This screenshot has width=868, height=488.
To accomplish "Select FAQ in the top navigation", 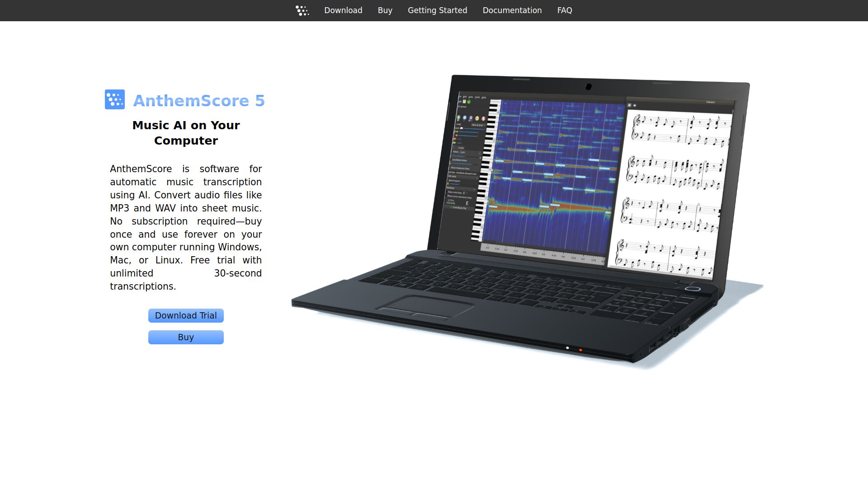I will pyautogui.click(x=564, y=10).
